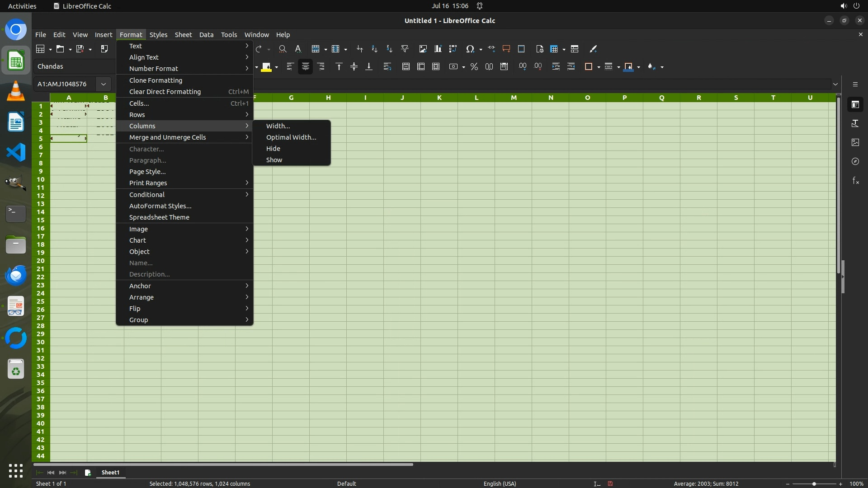Click the zoom slider handle in status bar
The height and width of the screenshot is (488, 868).
point(814,484)
